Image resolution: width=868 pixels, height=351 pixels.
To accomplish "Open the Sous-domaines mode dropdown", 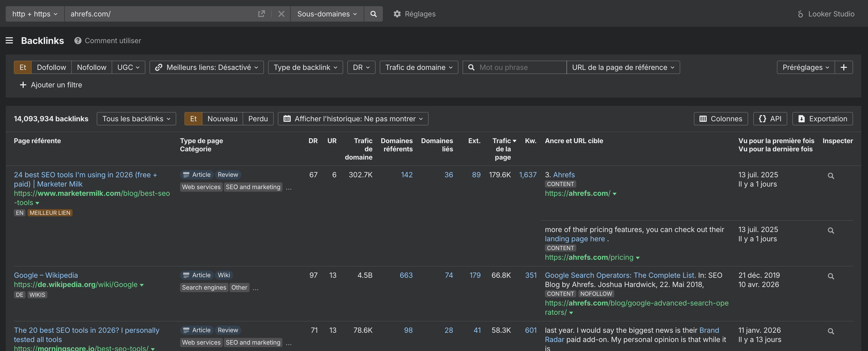I will click(327, 14).
